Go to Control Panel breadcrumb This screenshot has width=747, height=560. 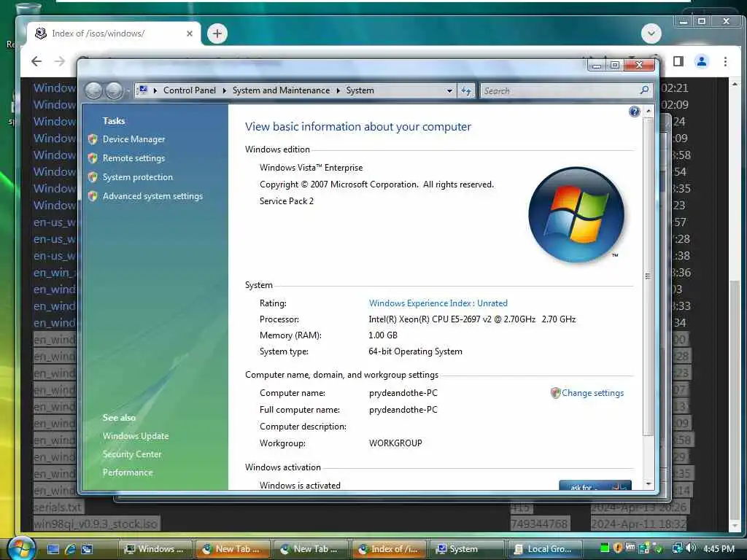pos(189,90)
